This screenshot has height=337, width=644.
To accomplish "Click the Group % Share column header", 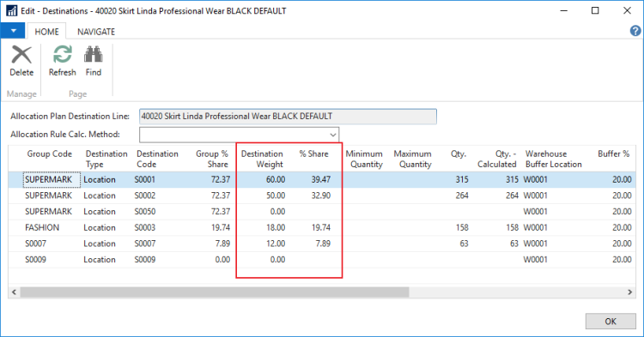I will 211,159.
